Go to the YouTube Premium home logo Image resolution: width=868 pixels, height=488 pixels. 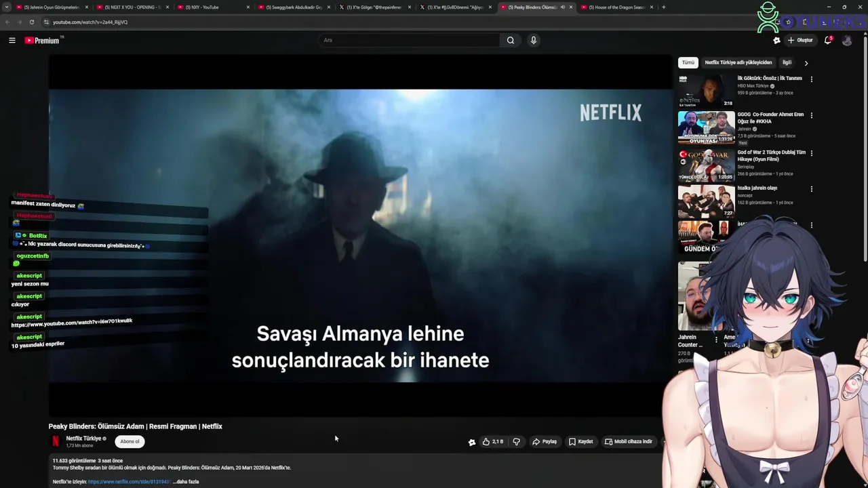tap(43, 41)
